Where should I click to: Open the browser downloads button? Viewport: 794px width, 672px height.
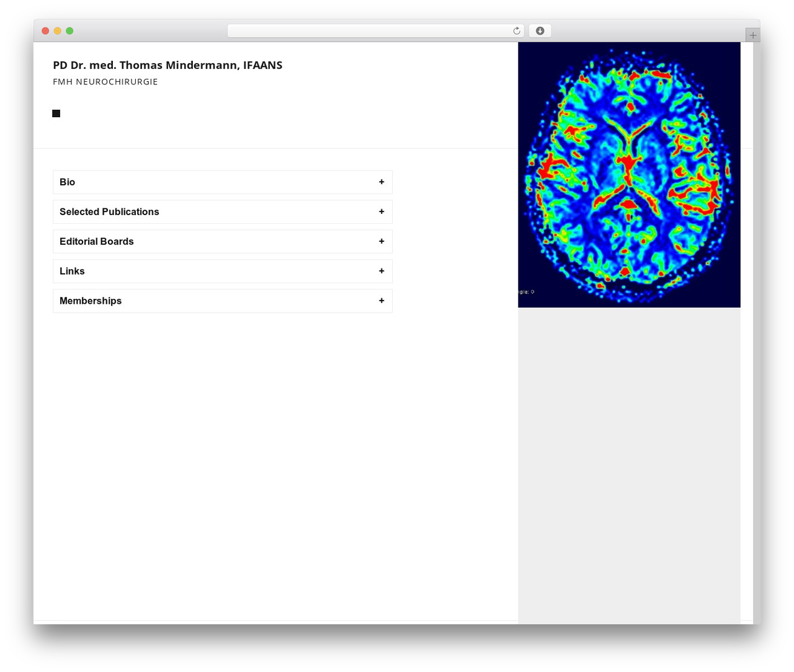pos(540,31)
